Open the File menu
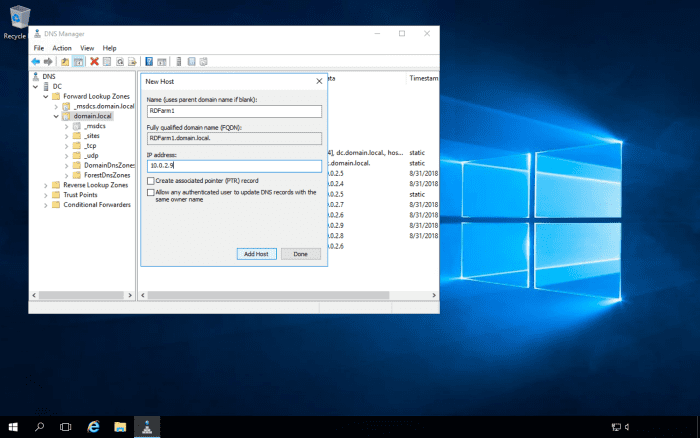700x438 pixels. 39,48
